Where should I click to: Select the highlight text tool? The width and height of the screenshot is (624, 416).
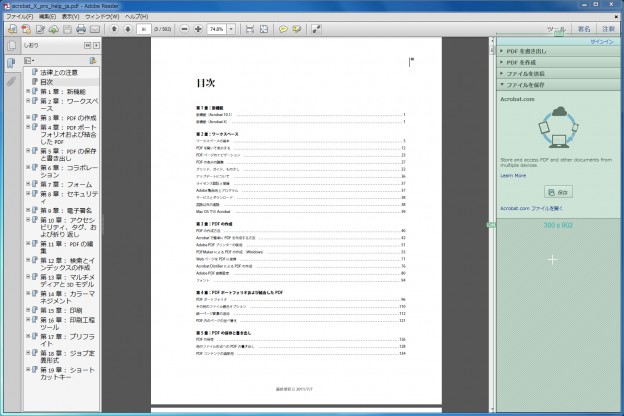click(x=297, y=29)
